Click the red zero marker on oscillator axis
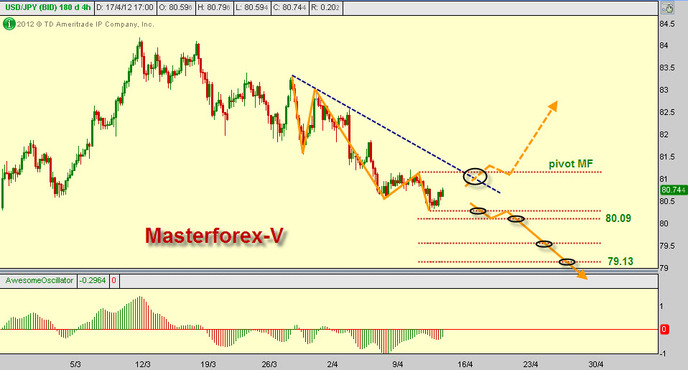 pos(664,329)
